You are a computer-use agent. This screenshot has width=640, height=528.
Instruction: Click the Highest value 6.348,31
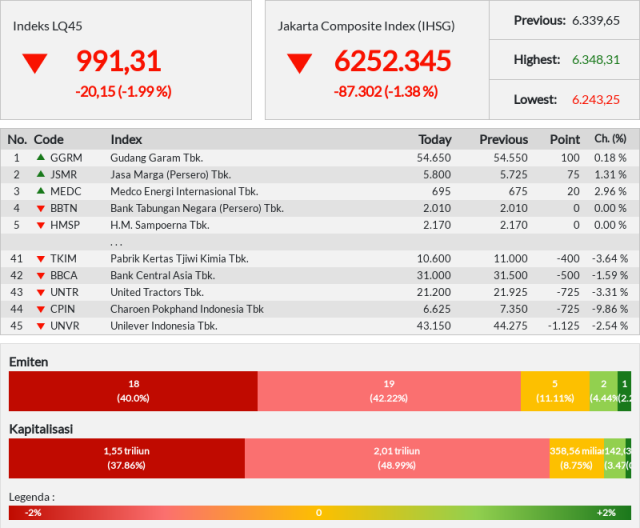596,60
